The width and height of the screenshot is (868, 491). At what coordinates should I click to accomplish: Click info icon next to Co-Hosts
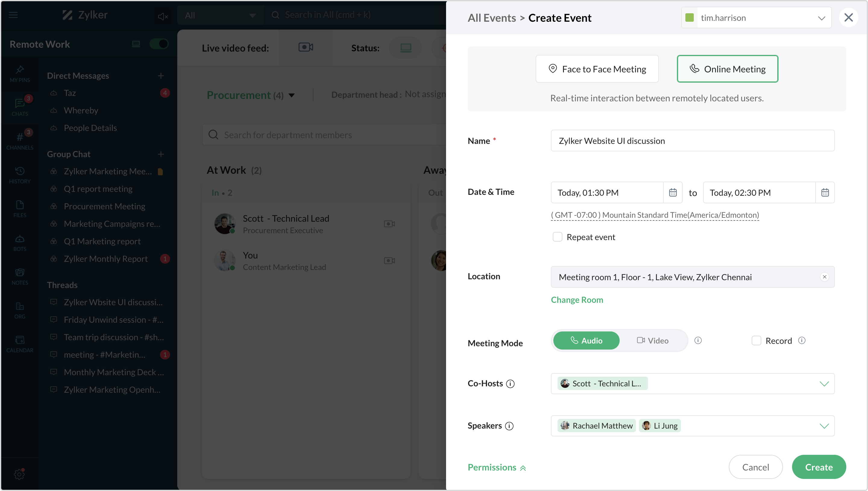click(x=511, y=384)
